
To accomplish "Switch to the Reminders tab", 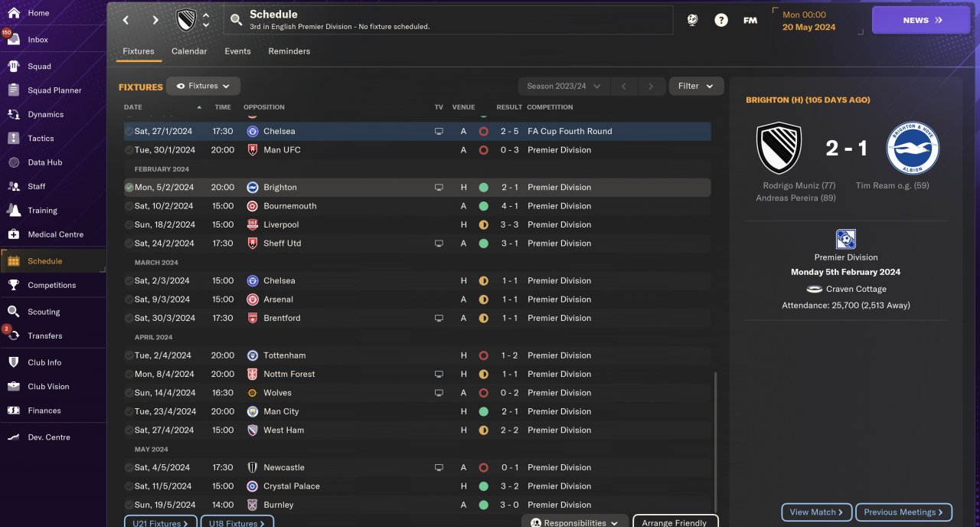I will tap(289, 51).
